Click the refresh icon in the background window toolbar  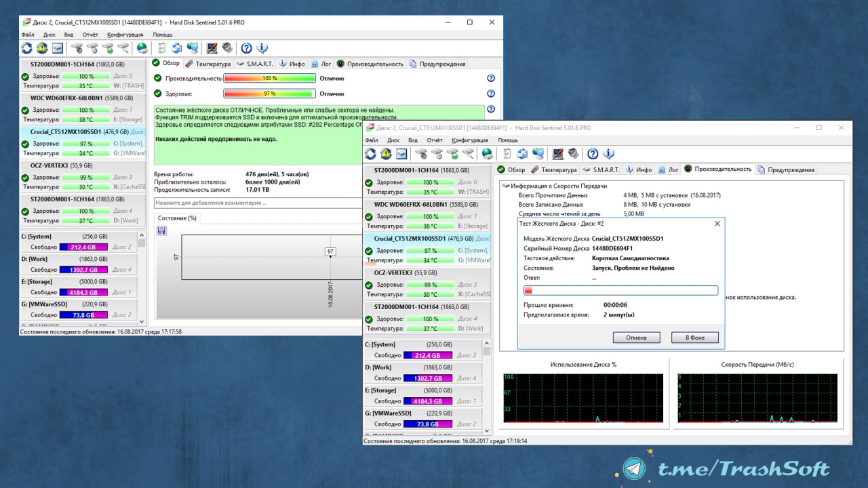[x=26, y=48]
